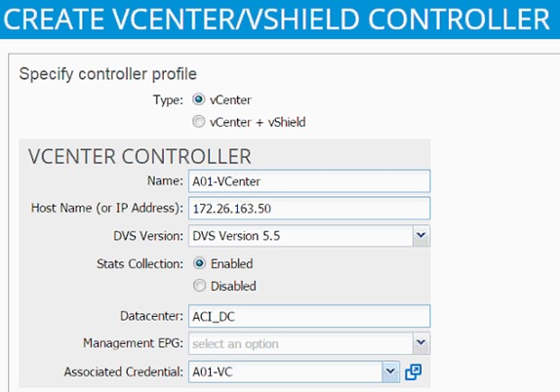Click the Disabled label under Stats Collection
560x392 pixels.
pyautogui.click(x=233, y=286)
